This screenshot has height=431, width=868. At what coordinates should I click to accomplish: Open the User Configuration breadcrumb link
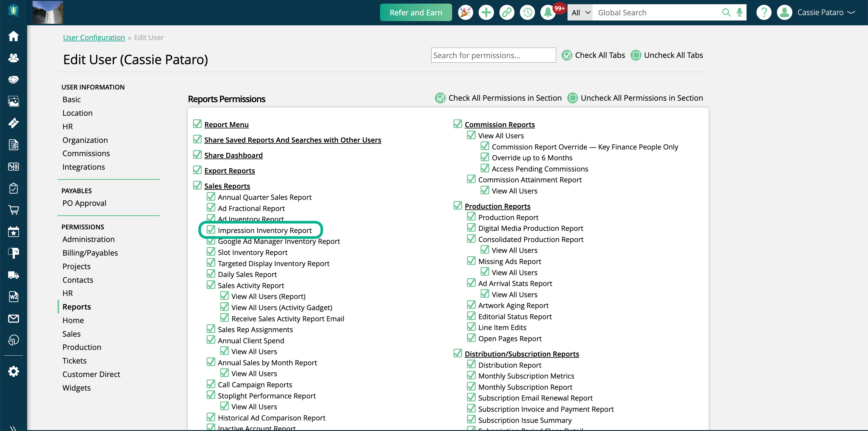[94, 37]
